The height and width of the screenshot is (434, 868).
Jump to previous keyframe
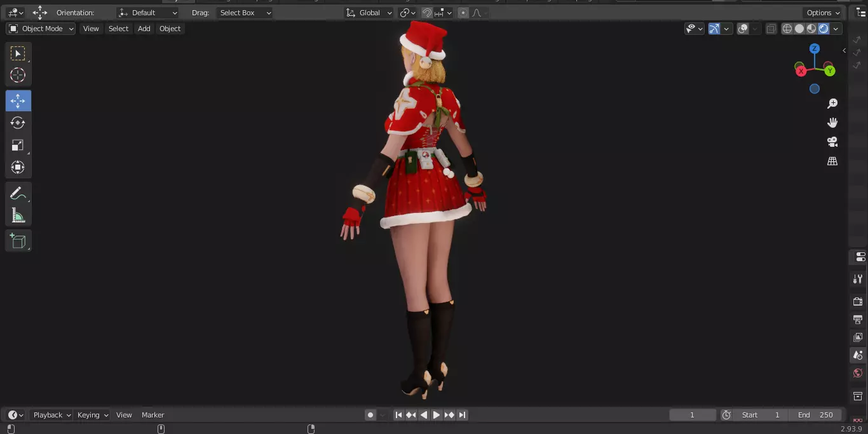pyautogui.click(x=411, y=415)
